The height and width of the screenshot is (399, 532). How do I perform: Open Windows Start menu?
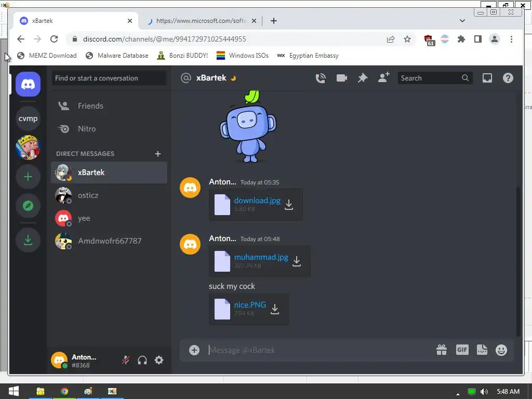point(14,391)
